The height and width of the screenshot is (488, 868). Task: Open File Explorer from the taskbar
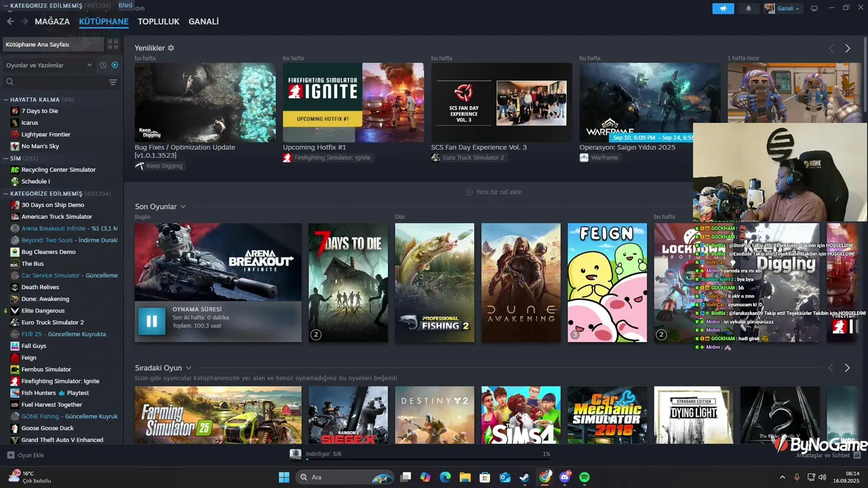pyautogui.click(x=465, y=477)
